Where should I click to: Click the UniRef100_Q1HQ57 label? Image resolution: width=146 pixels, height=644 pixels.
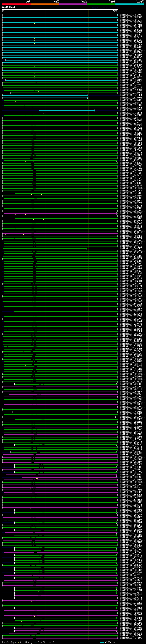coord(131,316)
